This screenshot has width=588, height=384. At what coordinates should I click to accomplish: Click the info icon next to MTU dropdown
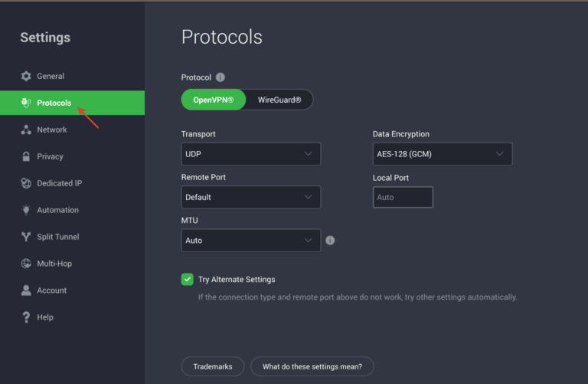pyautogui.click(x=330, y=240)
